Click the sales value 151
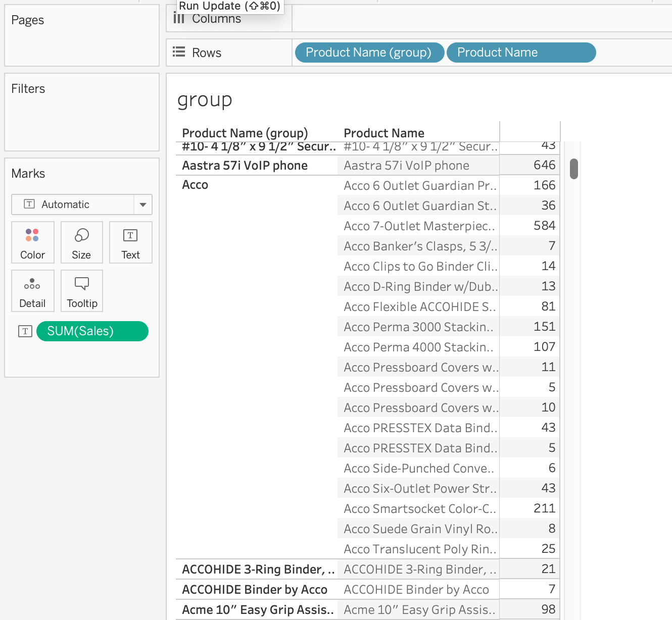672x620 pixels. click(x=544, y=327)
